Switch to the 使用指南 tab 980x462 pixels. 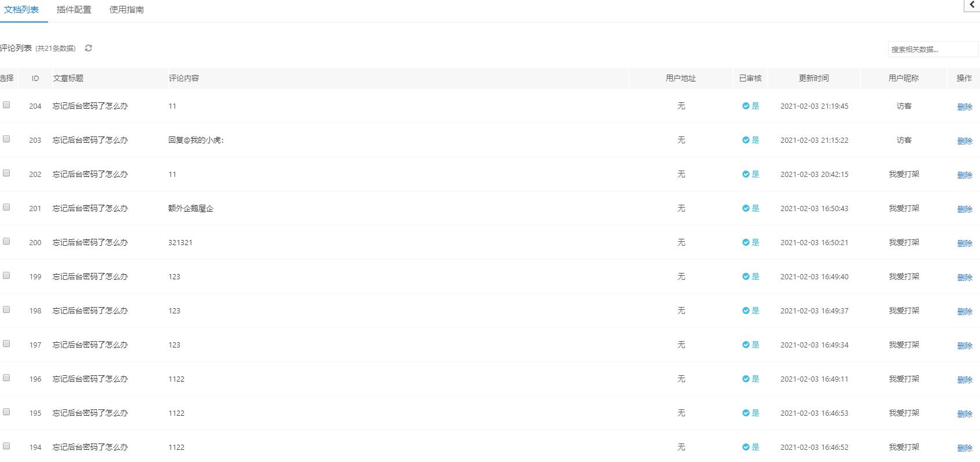127,10
